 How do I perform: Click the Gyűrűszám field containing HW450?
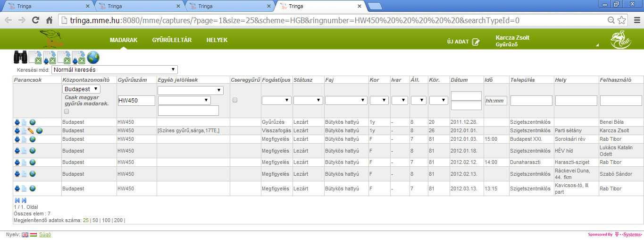(136, 100)
